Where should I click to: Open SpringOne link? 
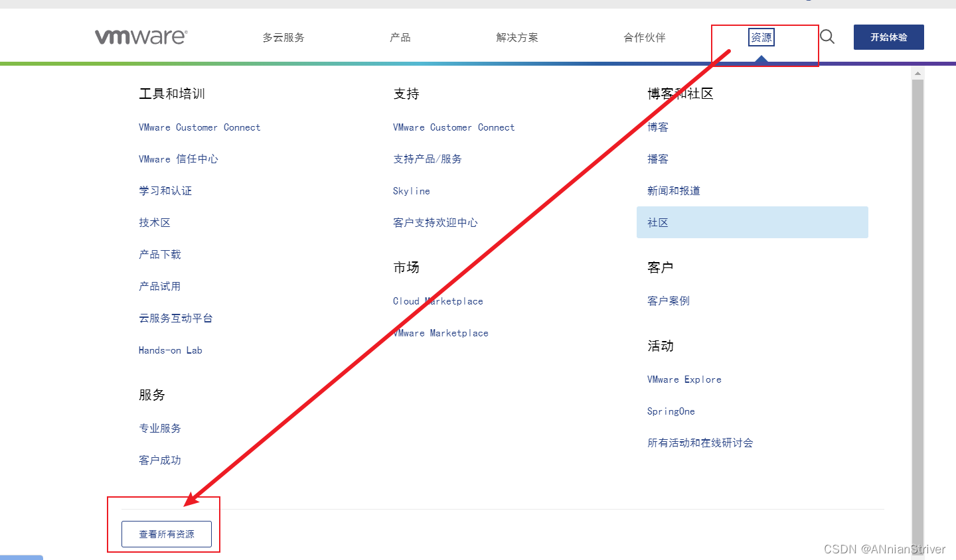click(x=671, y=411)
